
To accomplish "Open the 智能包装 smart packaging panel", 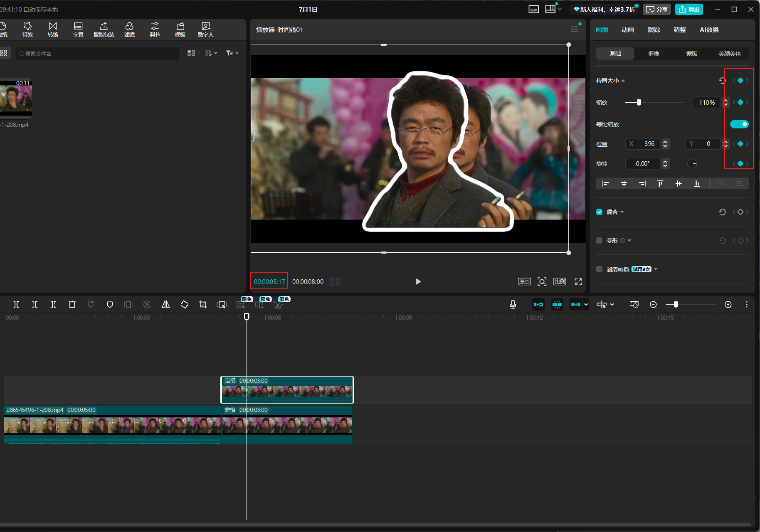I will click(x=104, y=30).
